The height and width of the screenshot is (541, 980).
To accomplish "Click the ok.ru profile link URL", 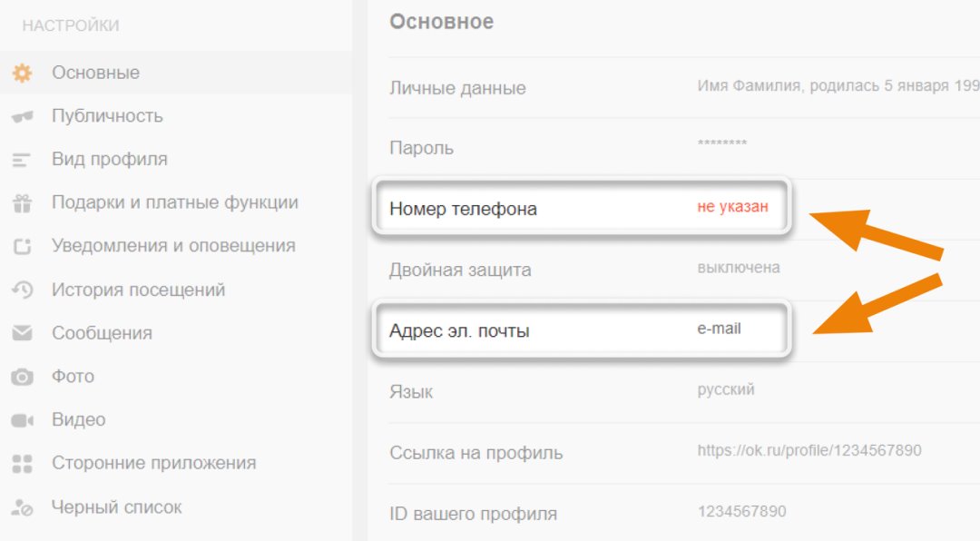I will (809, 451).
